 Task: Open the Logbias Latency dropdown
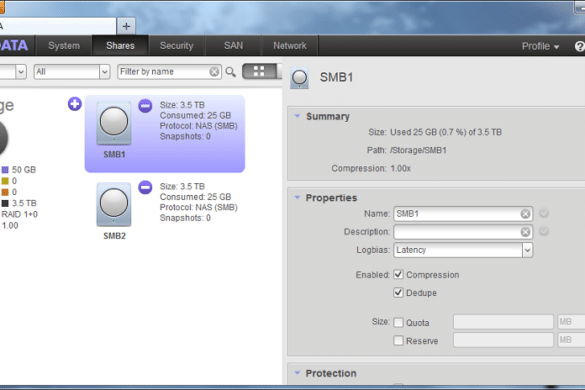pyautogui.click(x=463, y=250)
